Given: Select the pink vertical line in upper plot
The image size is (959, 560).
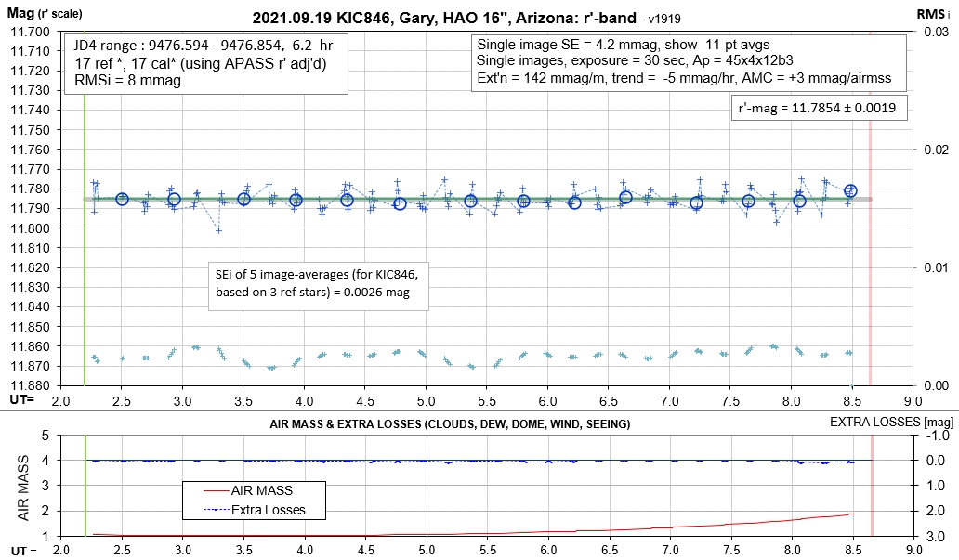Looking at the screenshot, I should pyautogui.click(x=870, y=279).
